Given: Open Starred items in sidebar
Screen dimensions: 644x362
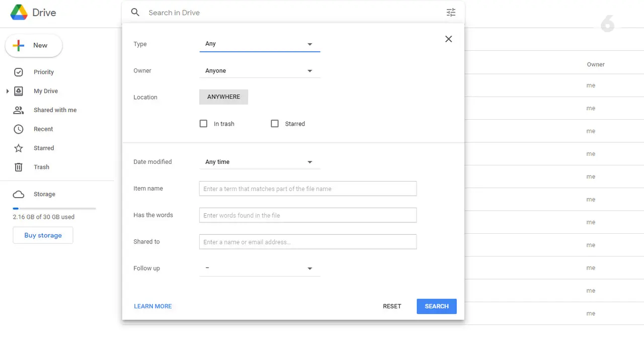Looking at the screenshot, I should [x=44, y=148].
